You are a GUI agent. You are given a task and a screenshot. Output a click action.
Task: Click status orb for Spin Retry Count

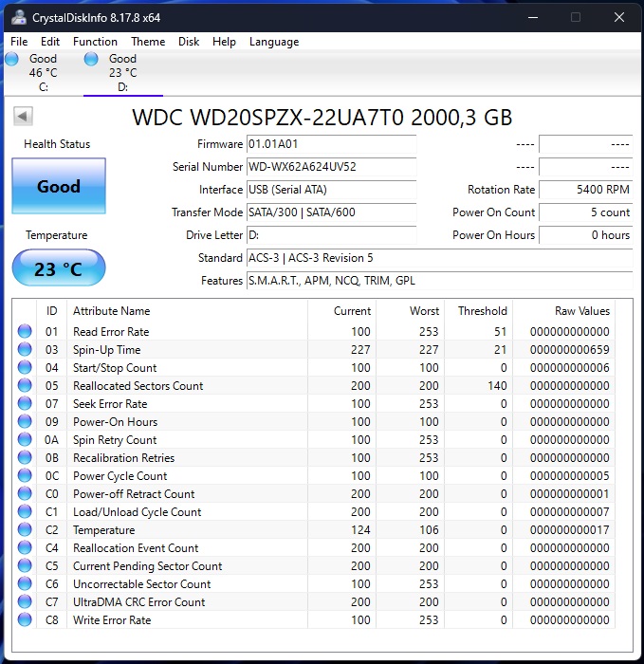[25, 439]
